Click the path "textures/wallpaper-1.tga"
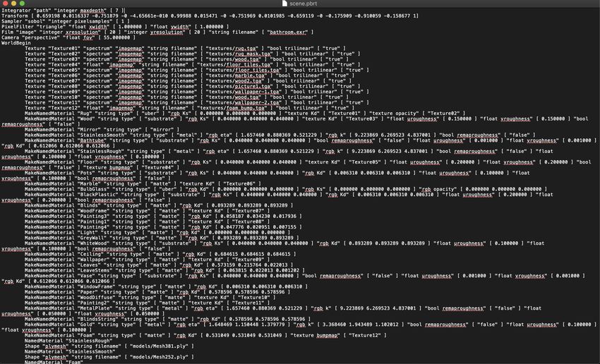 244,92
